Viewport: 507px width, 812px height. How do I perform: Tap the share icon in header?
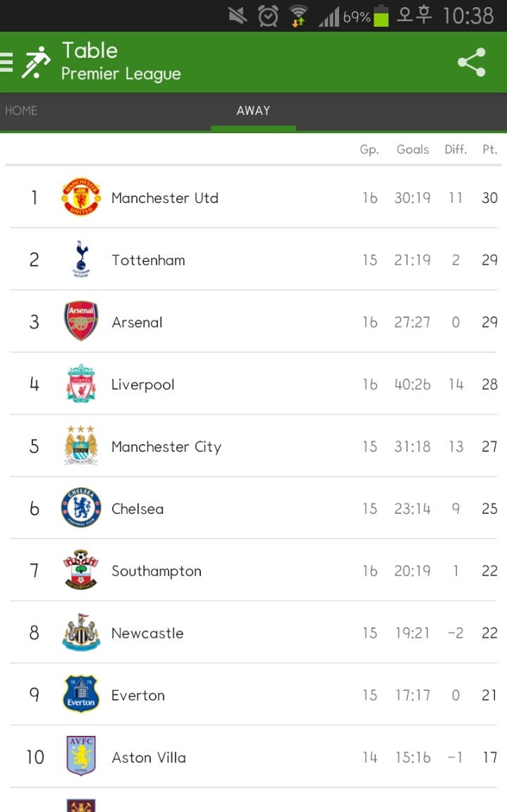coord(472,62)
